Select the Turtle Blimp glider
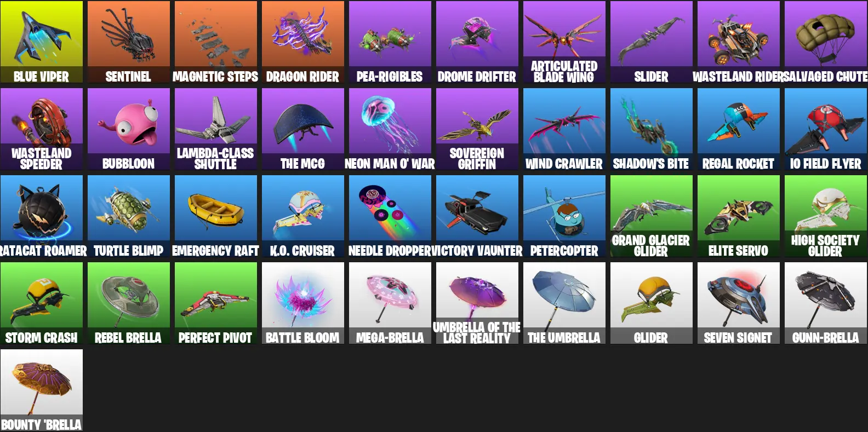 click(129, 216)
